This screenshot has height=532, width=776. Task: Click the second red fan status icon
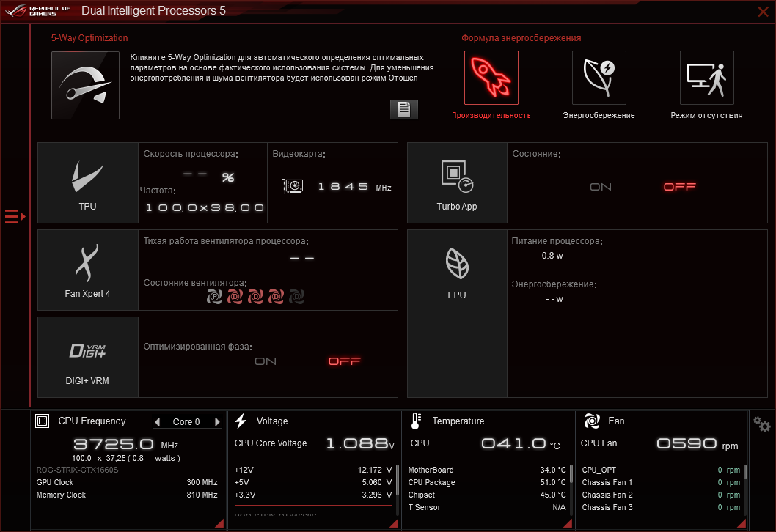click(235, 297)
